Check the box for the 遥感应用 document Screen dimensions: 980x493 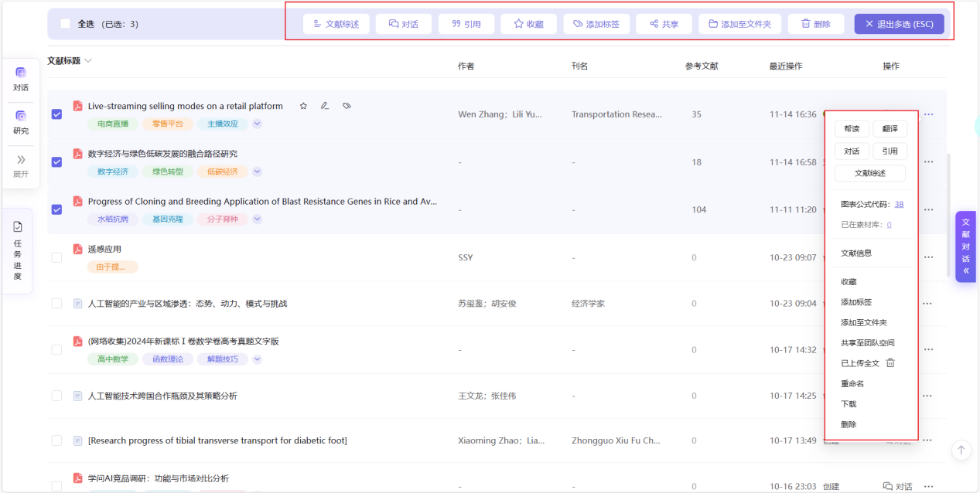56,257
